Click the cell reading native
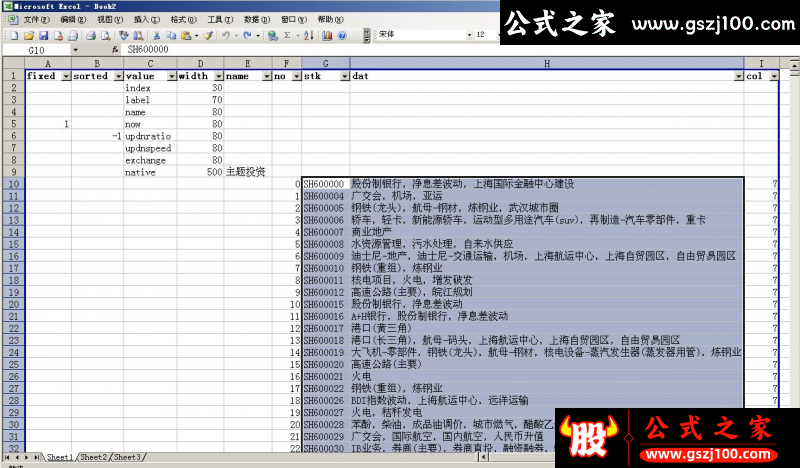This screenshot has height=468, width=800. (150, 172)
